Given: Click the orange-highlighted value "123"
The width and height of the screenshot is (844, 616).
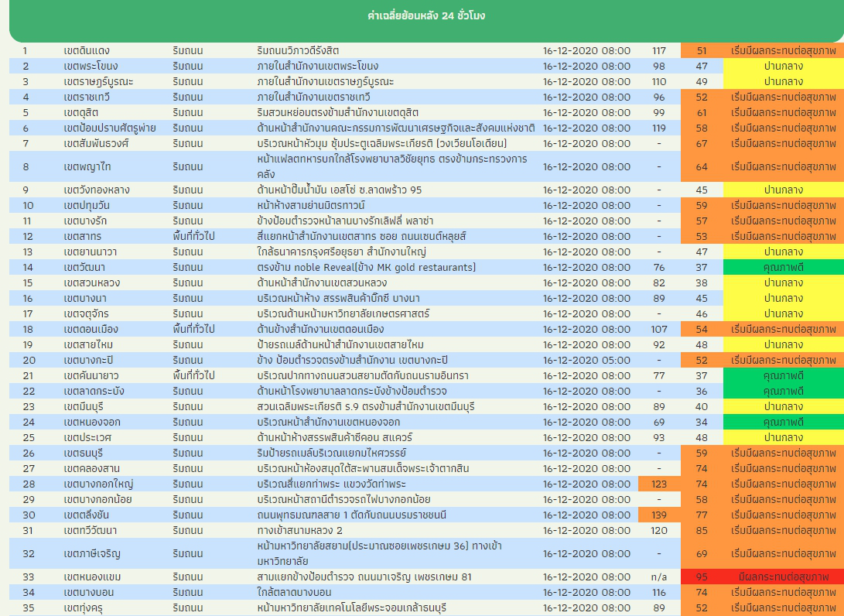Looking at the screenshot, I should [659, 484].
